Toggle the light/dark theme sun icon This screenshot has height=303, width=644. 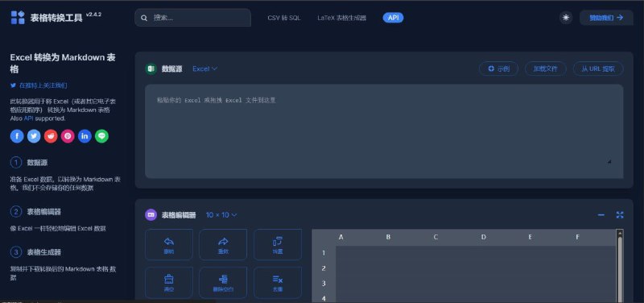pyautogui.click(x=566, y=18)
